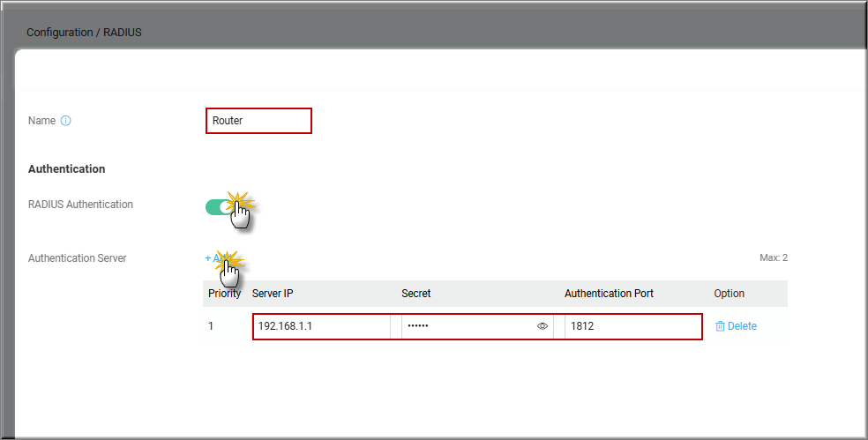The width and height of the screenshot is (868, 440).
Task: Go to Configuration in the breadcrumb
Action: pos(59,33)
